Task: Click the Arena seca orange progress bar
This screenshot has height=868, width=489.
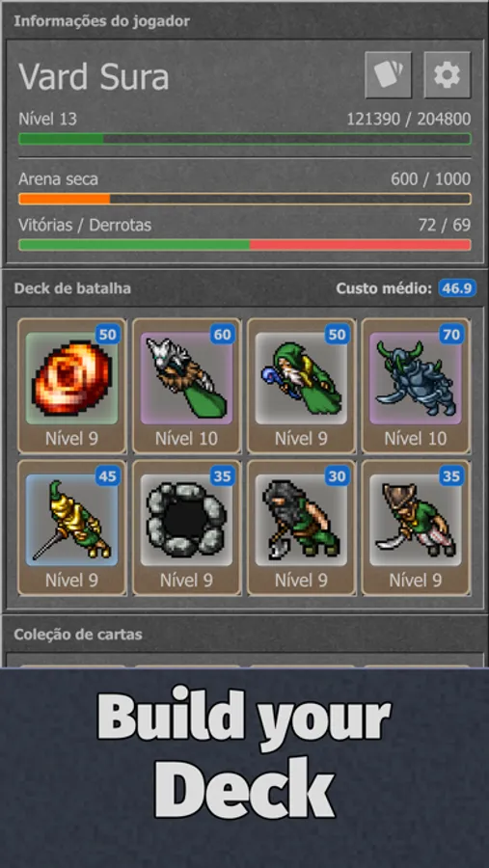Action: click(x=245, y=199)
